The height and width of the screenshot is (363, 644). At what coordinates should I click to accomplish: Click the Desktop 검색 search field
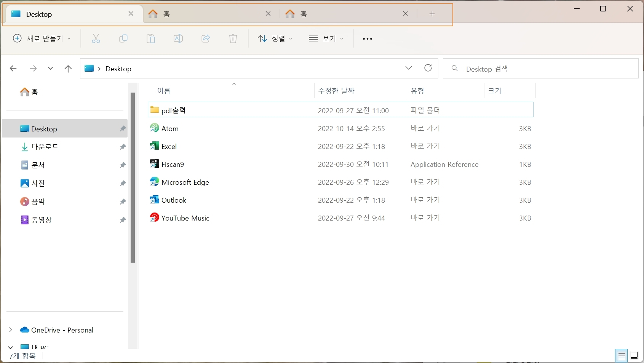coord(541,69)
